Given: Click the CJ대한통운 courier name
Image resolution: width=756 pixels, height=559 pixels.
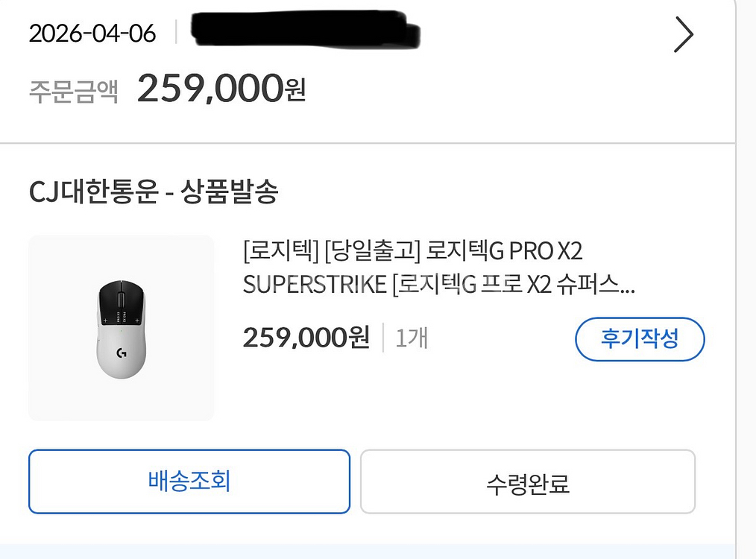Looking at the screenshot, I should tap(93, 193).
